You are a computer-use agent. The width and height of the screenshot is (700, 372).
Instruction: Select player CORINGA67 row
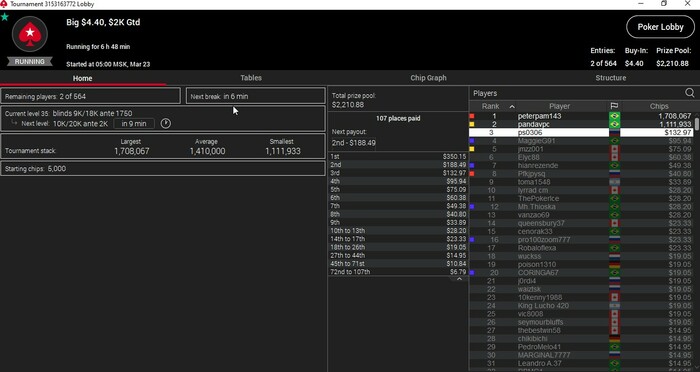[x=581, y=272]
